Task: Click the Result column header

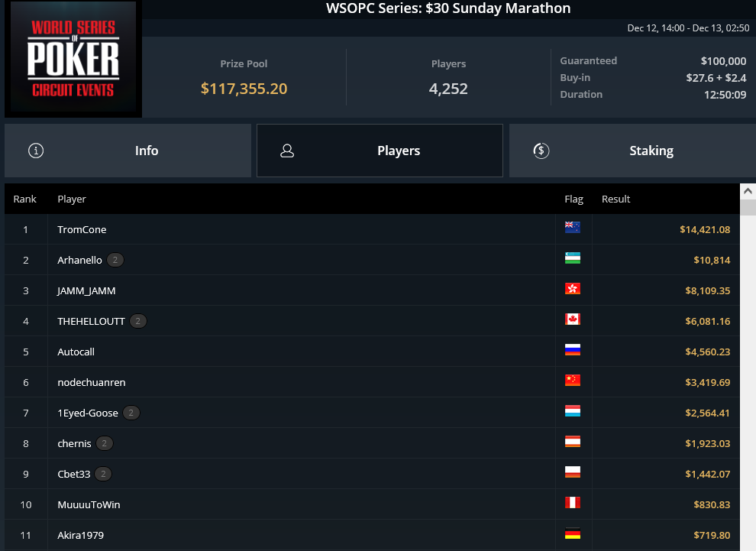Action: point(615,199)
